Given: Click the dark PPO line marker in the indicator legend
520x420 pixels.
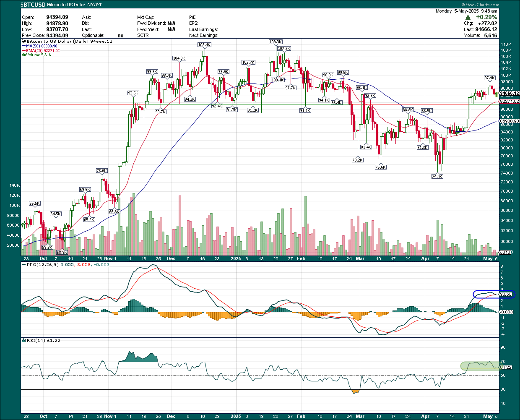Looking at the screenshot, I should 24,265.
